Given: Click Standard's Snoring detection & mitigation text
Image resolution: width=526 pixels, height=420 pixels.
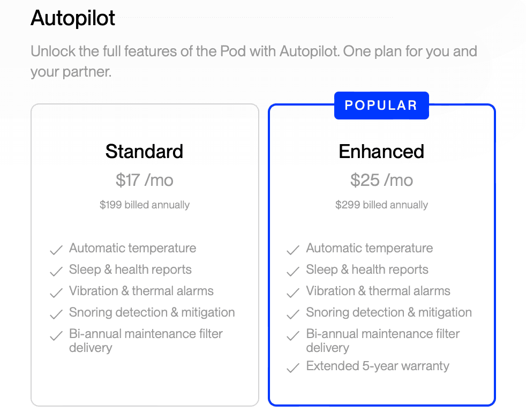Looking at the screenshot, I should (152, 312).
